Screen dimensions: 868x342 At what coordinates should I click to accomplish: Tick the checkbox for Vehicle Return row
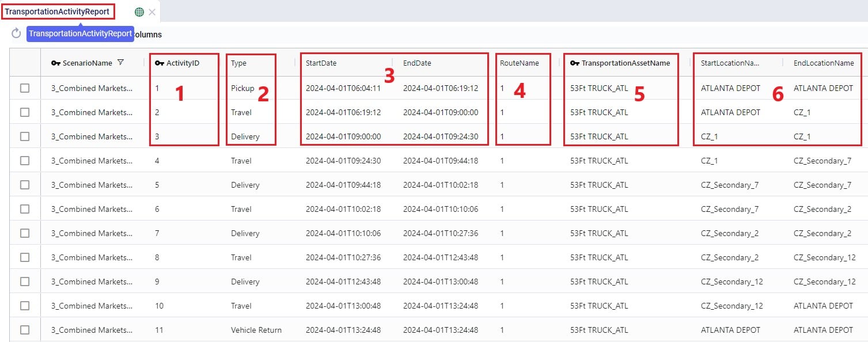click(x=25, y=330)
